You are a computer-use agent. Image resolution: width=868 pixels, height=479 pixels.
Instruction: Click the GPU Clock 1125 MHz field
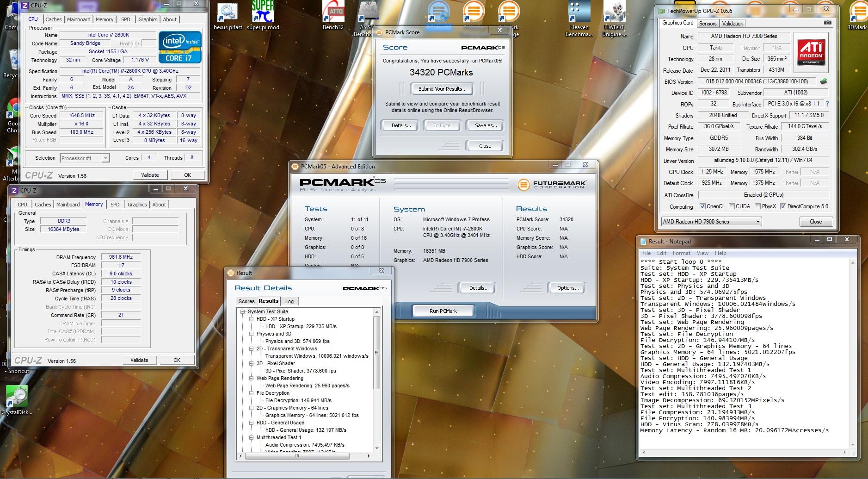(x=712, y=172)
